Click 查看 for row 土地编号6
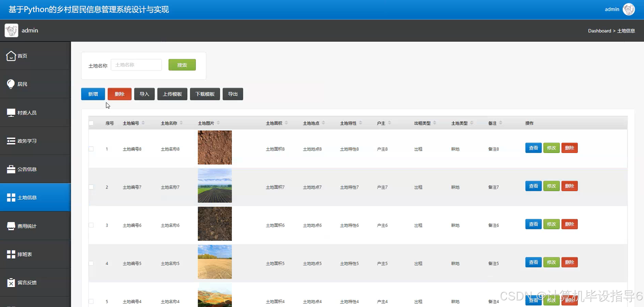Image resolution: width=644 pixels, height=307 pixels. pyautogui.click(x=533, y=224)
